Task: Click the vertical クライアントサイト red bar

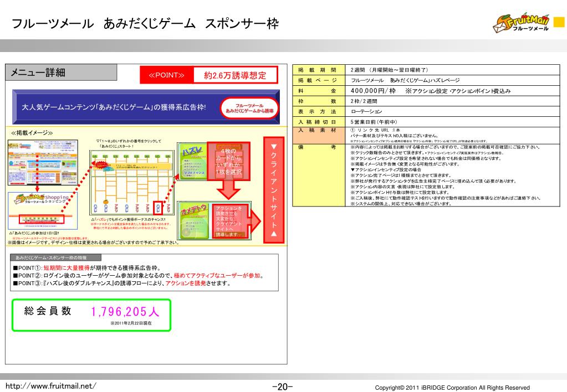Action: click(274, 190)
